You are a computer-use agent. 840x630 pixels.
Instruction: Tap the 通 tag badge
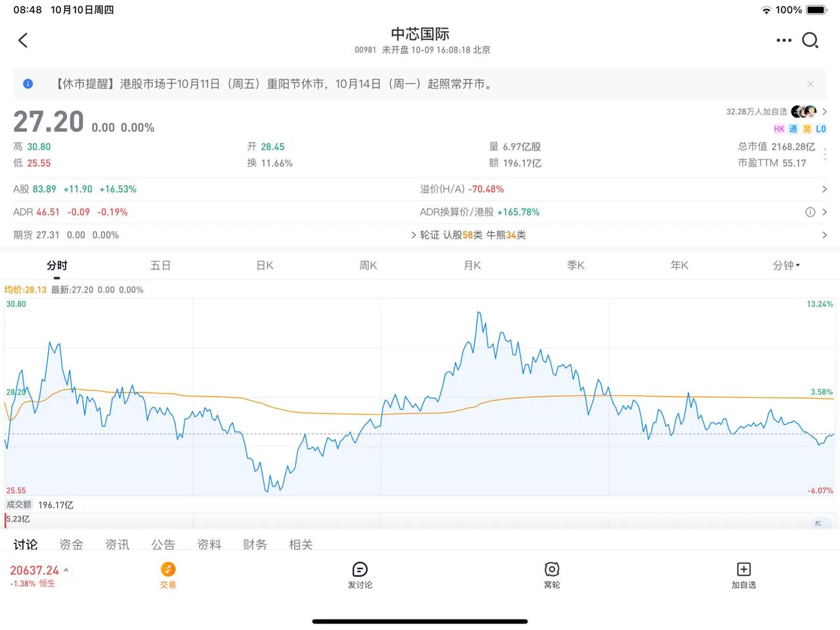click(793, 129)
